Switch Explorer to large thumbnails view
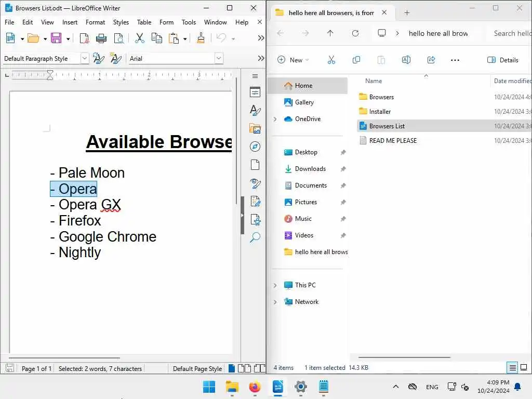 [x=524, y=367]
